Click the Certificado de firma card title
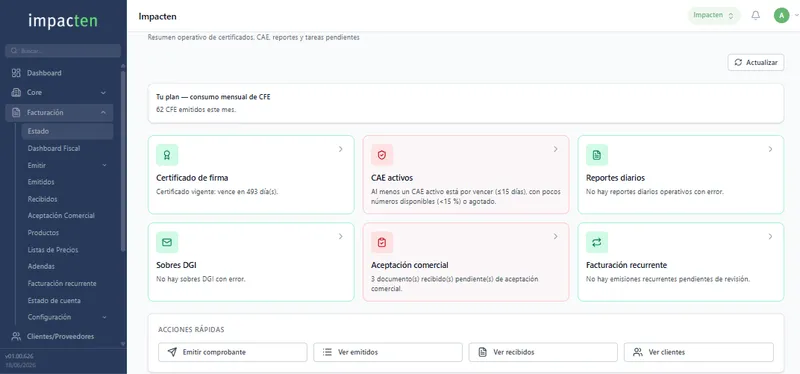800x374 pixels. [x=192, y=178]
